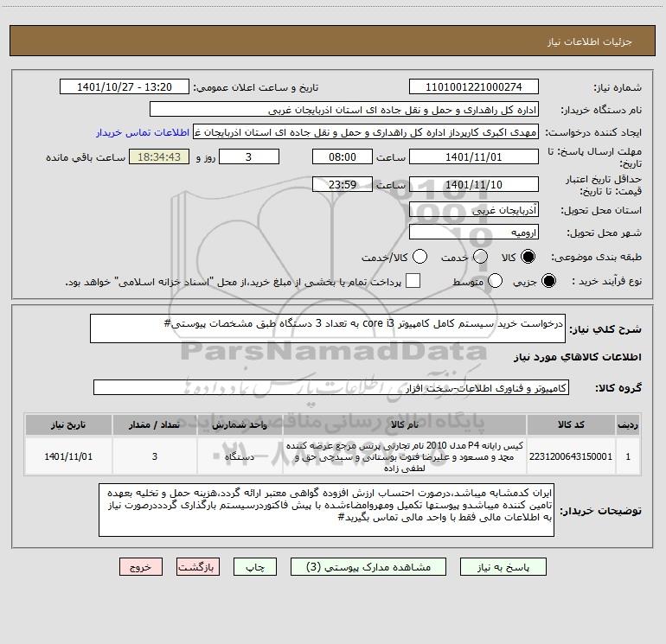Click the تاریخ نیاز column header
Screen dimensions: 666x644
(x=68, y=424)
